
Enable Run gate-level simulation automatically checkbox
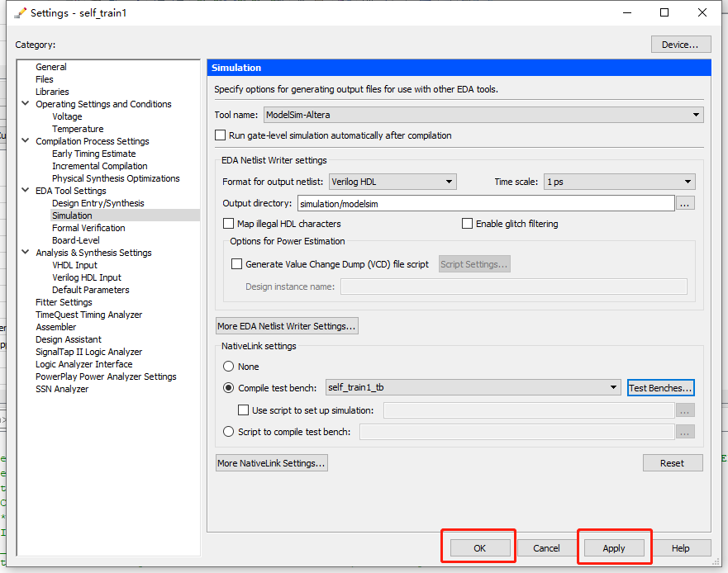pos(220,135)
